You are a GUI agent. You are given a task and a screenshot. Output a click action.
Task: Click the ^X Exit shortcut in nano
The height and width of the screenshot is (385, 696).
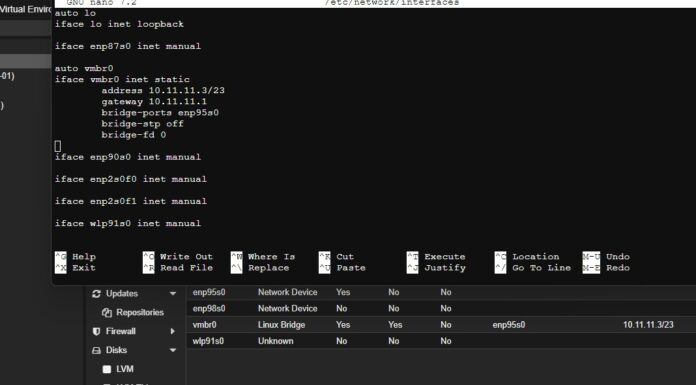pyautogui.click(x=75, y=268)
